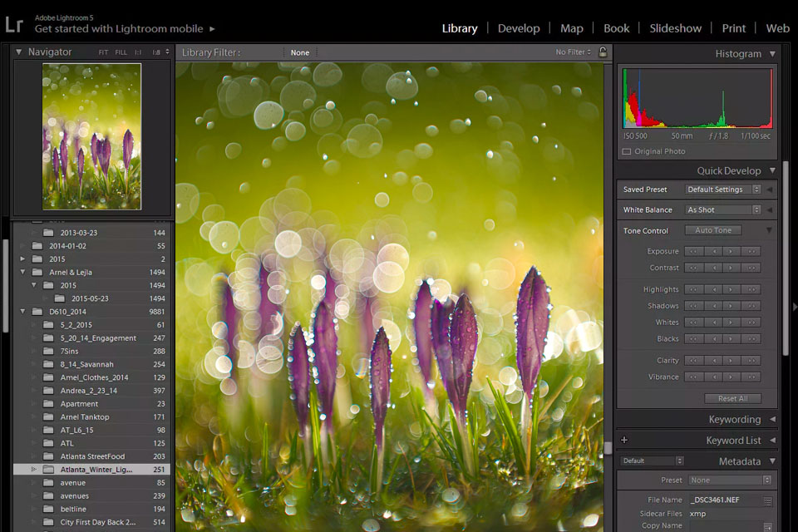The width and height of the screenshot is (798, 532).
Task: Click the Lightroom Lr logo
Action: 14,24
